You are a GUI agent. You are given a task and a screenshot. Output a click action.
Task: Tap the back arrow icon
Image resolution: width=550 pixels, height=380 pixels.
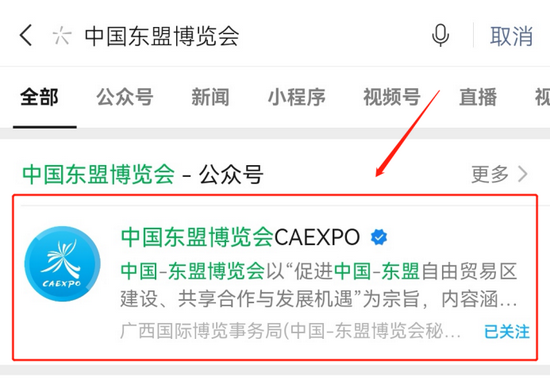[x=26, y=35]
